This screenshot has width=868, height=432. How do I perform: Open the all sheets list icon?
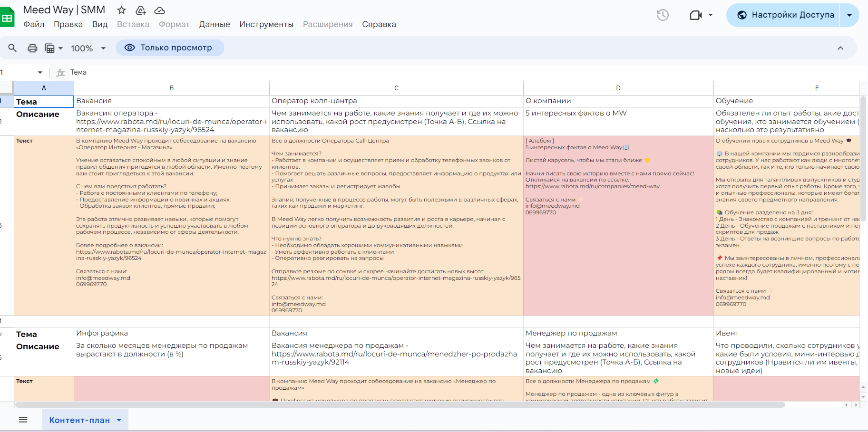coord(23,420)
